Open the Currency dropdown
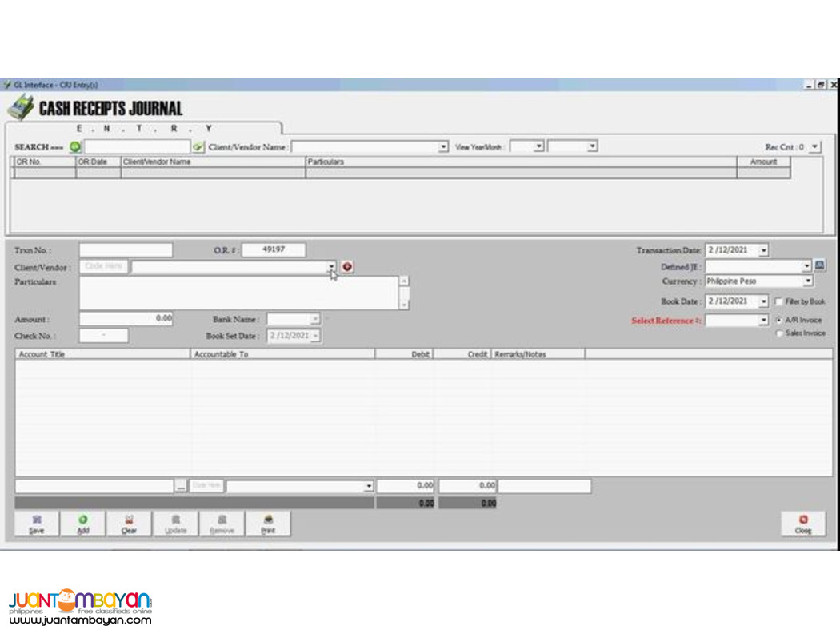The width and height of the screenshot is (840, 630). coord(807,281)
